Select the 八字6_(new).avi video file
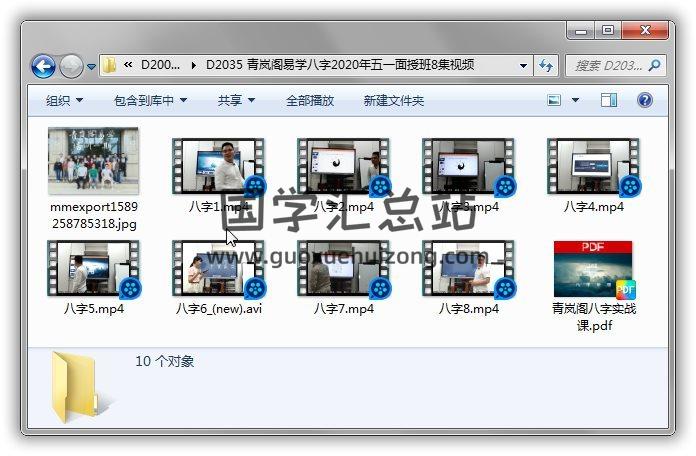 [218, 270]
